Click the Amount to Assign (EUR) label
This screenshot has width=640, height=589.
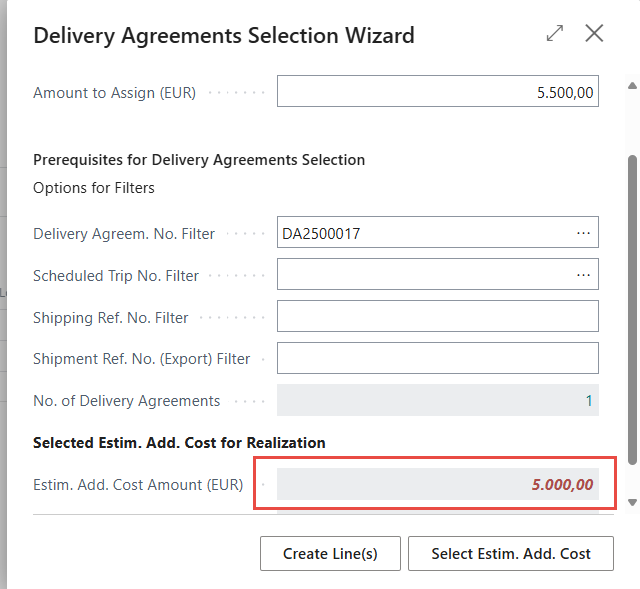(x=114, y=93)
